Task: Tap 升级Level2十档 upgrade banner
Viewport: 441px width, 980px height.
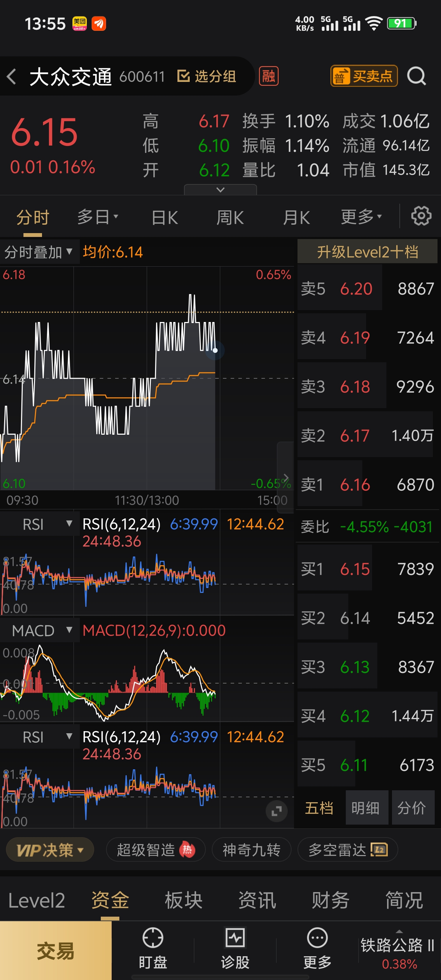Action: point(367,251)
